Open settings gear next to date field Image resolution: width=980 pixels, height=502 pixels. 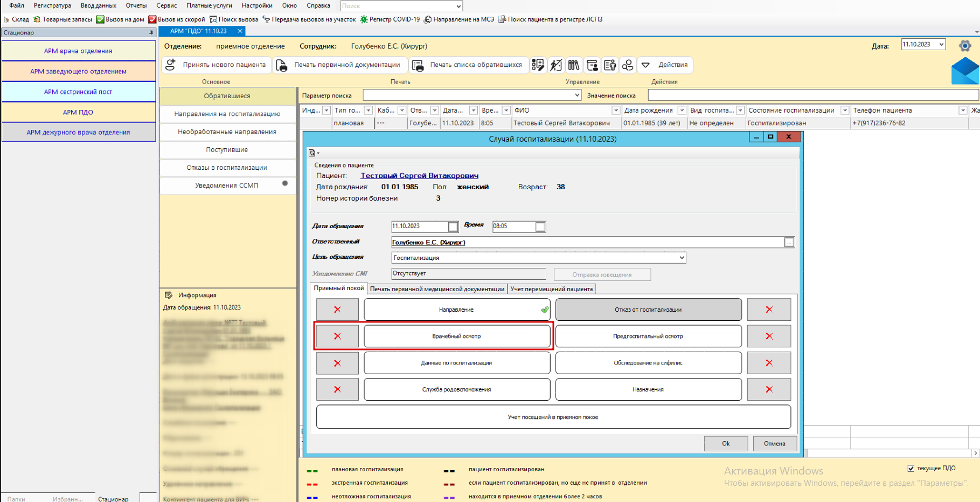click(964, 45)
